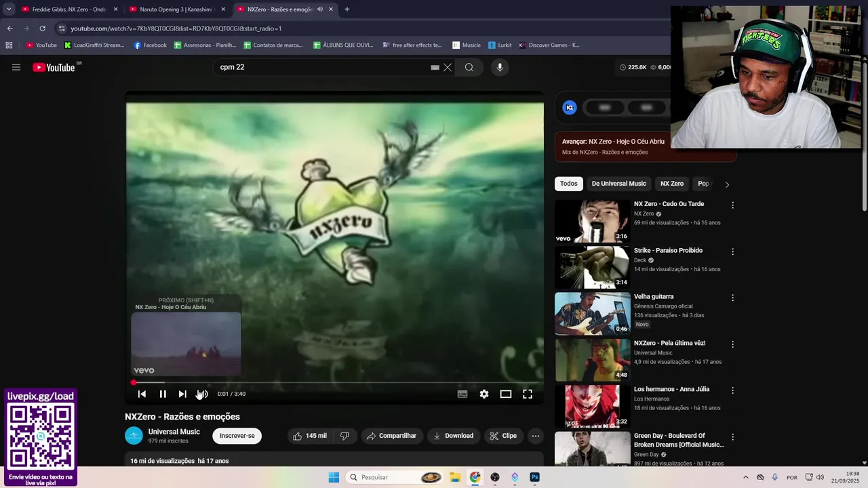Image resolution: width=868 pixels, height=488 pixels.
Task: Go back in browser history
Action: point(9,28)
